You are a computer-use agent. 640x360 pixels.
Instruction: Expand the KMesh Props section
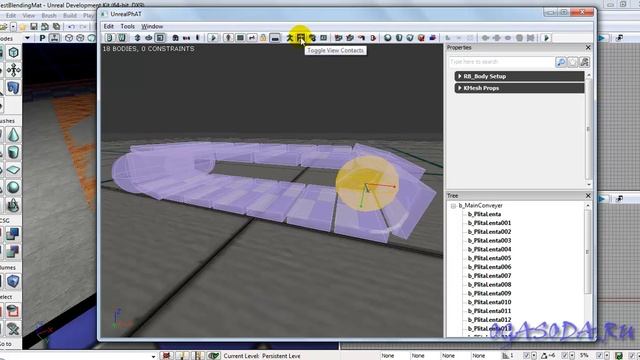pyautogui.click(x=519, y=88)
